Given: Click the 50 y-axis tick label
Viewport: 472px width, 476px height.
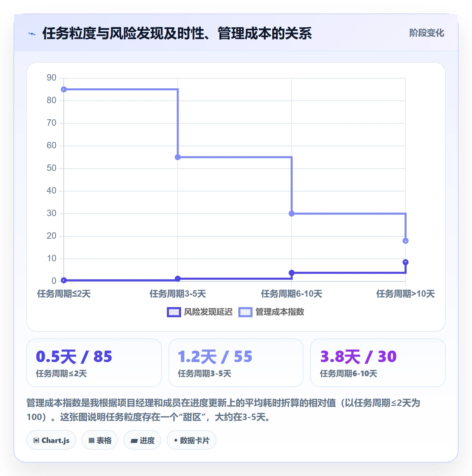Looking at the screenshot, I should point(52,168).
